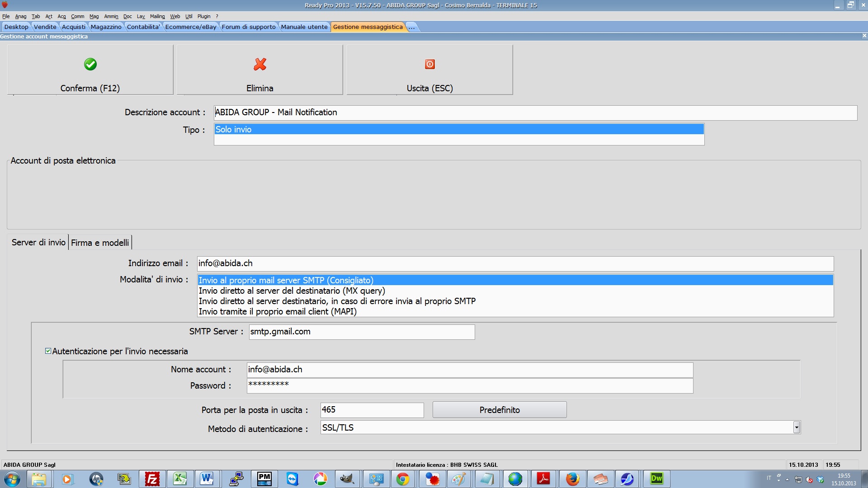Open the Contabilita' tab

143,27
